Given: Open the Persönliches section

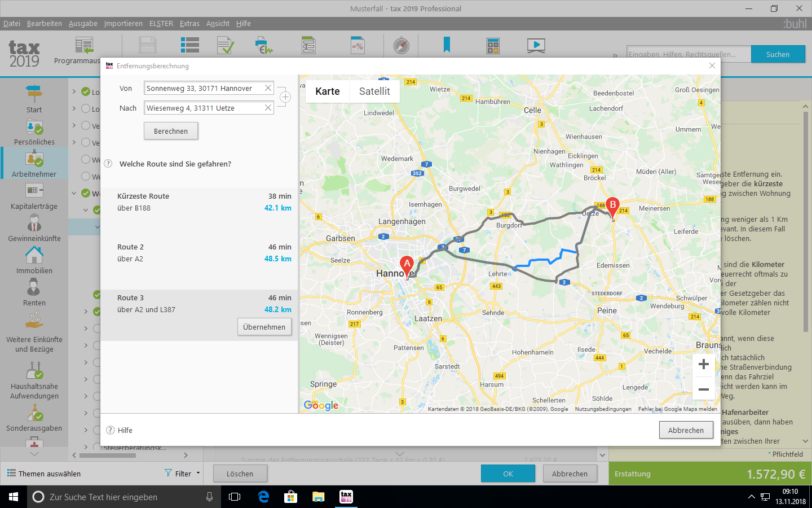Looking at the screenshot, I should tap(34, 132).
